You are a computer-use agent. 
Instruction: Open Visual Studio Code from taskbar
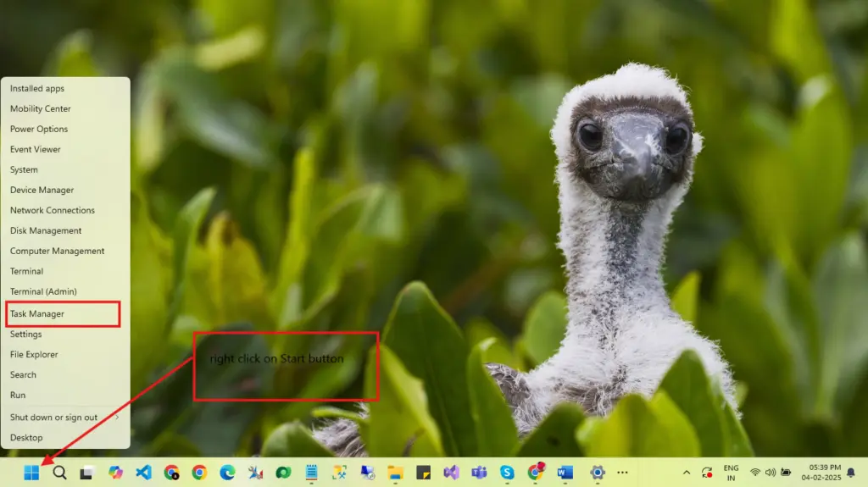(143, 472)
